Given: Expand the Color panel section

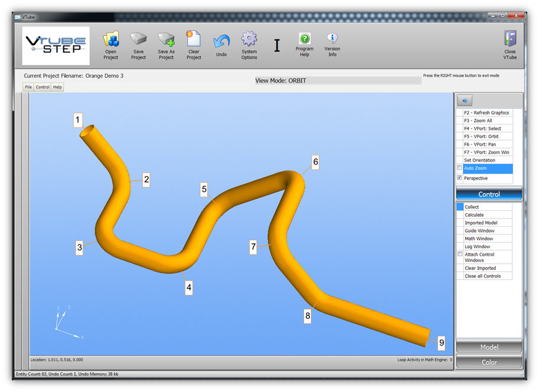Looking at the screenshot, I should point(489,362).
